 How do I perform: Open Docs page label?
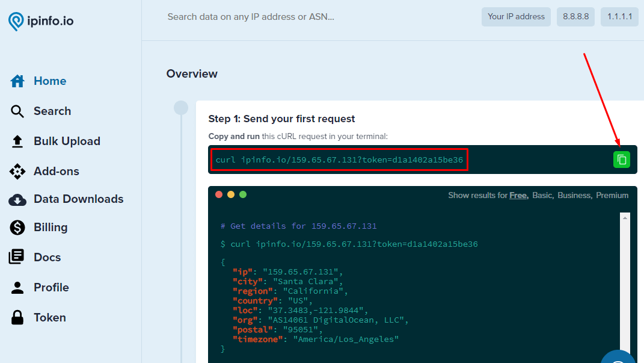pyautogui.click(x=48, y=257)
